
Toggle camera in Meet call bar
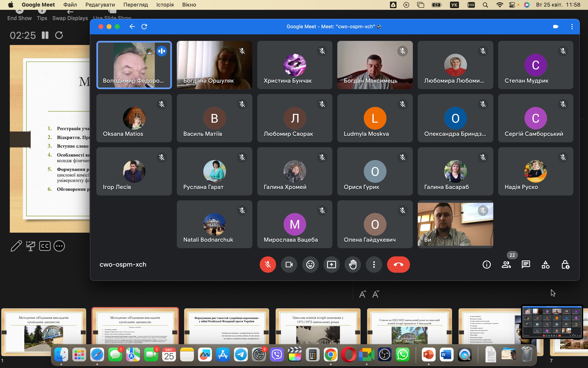click(289, 265)
